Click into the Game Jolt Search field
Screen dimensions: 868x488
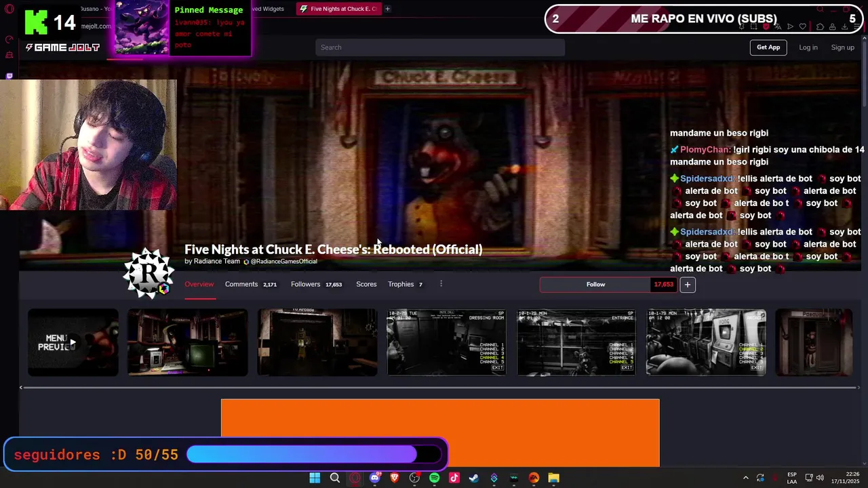[439, 47]
